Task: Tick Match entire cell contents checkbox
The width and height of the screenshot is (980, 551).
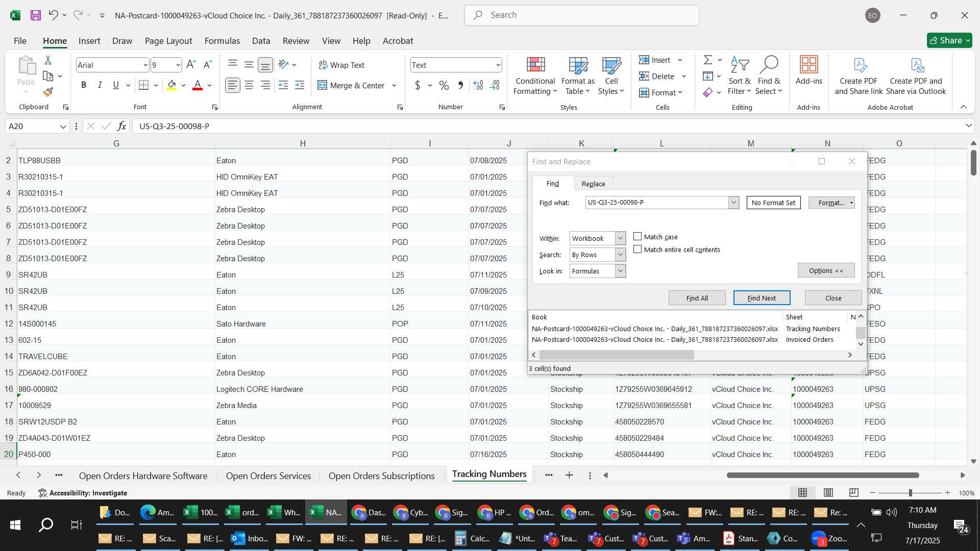Action: click(638, 249)
